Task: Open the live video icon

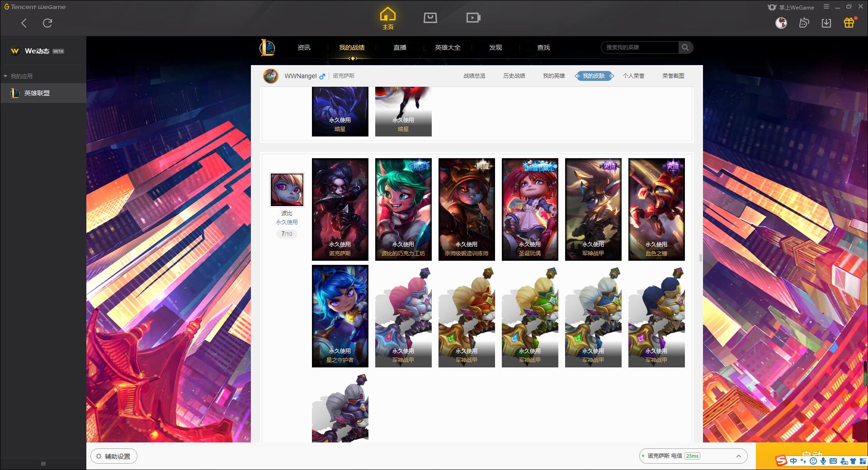Action: [473, 18]
